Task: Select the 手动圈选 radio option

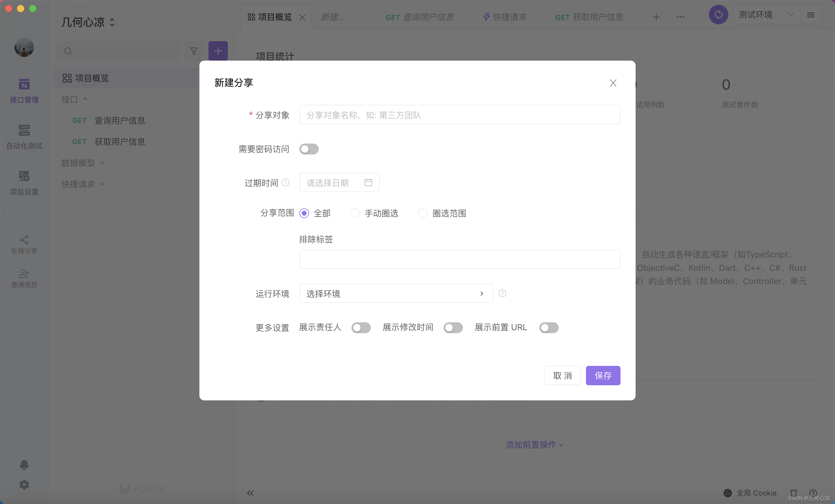Action: pos(355,213)
